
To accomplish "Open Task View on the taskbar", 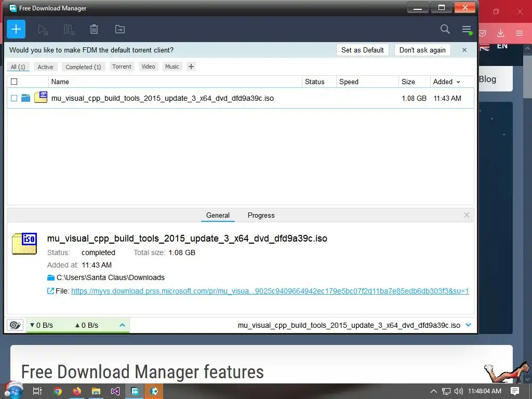I will point(37,391).
